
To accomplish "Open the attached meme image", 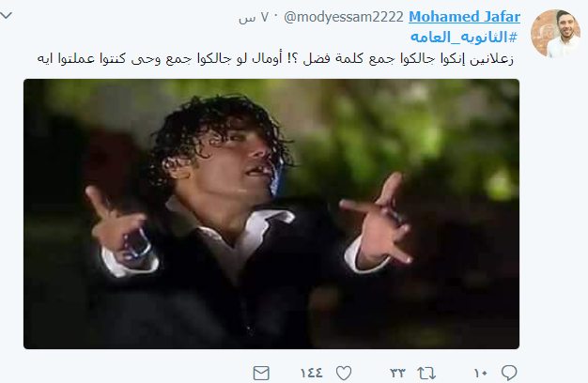I will [x=271, y=214].
